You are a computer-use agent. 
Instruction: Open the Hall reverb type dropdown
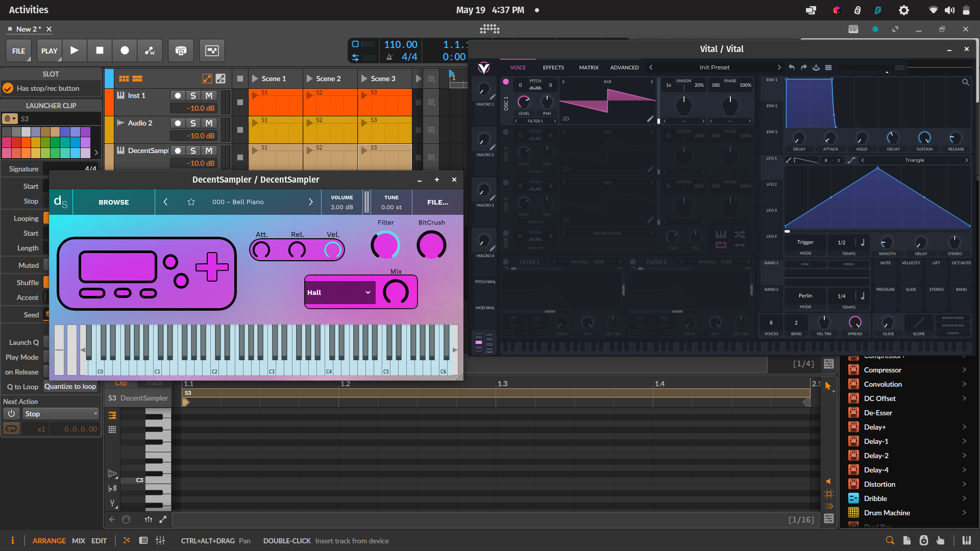[340, 292]
